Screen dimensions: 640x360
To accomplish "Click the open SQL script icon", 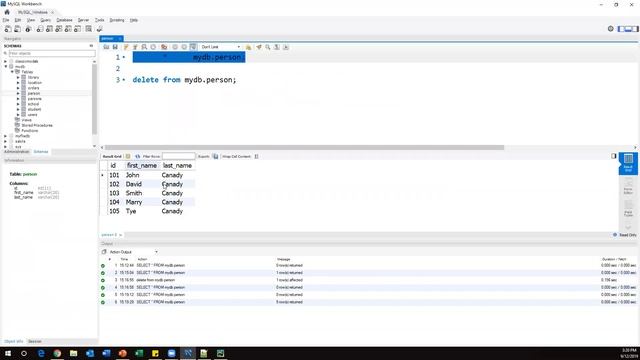I will pos(18,29).
